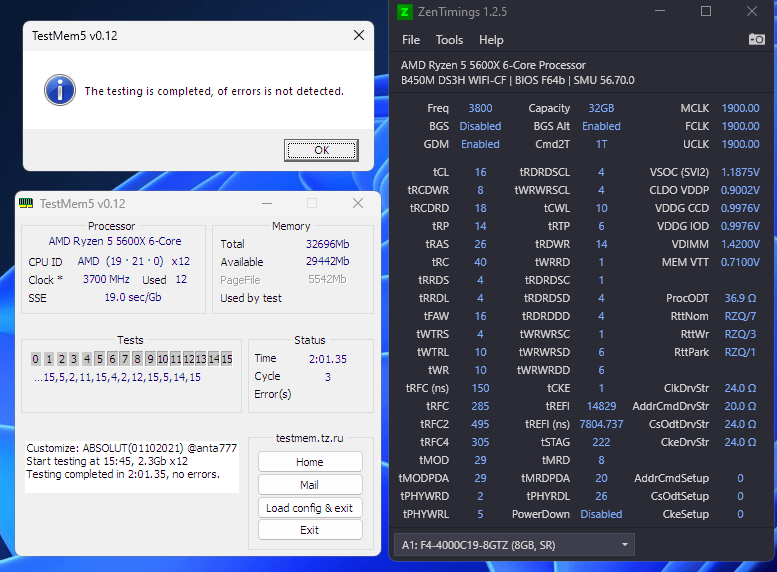
Task: Select test number 0 box
Action: coord(36,359)
